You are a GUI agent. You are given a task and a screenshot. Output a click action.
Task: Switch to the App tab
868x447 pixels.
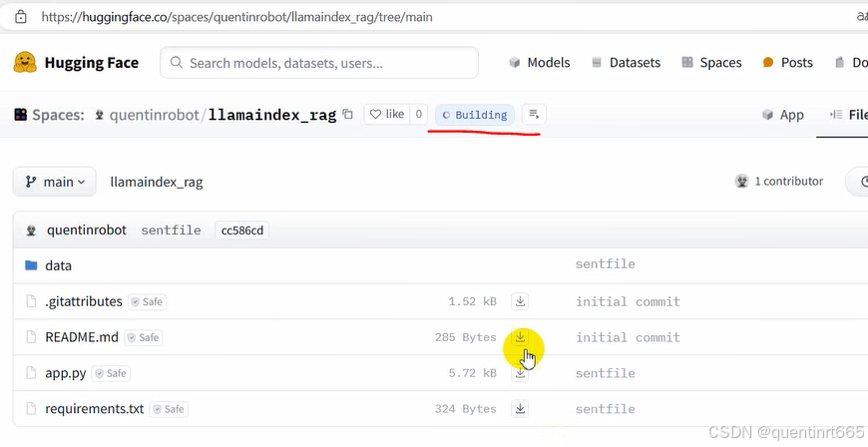[783, 115]
